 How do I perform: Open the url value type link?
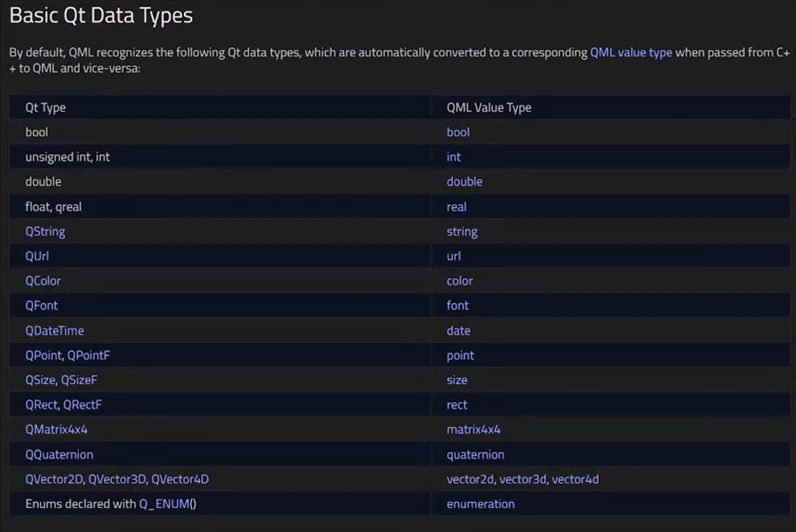tap(454, 255)
